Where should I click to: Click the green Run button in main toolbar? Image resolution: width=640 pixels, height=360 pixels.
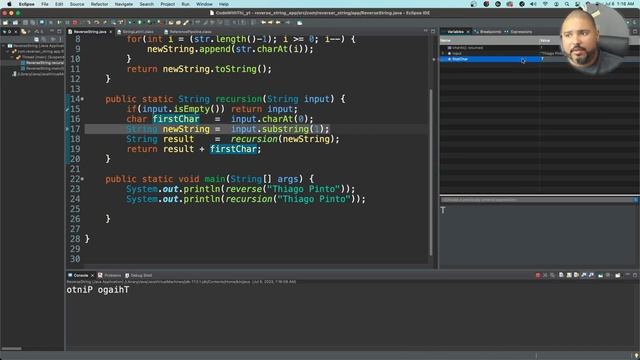pyautogui.click(x=140, y=23)
